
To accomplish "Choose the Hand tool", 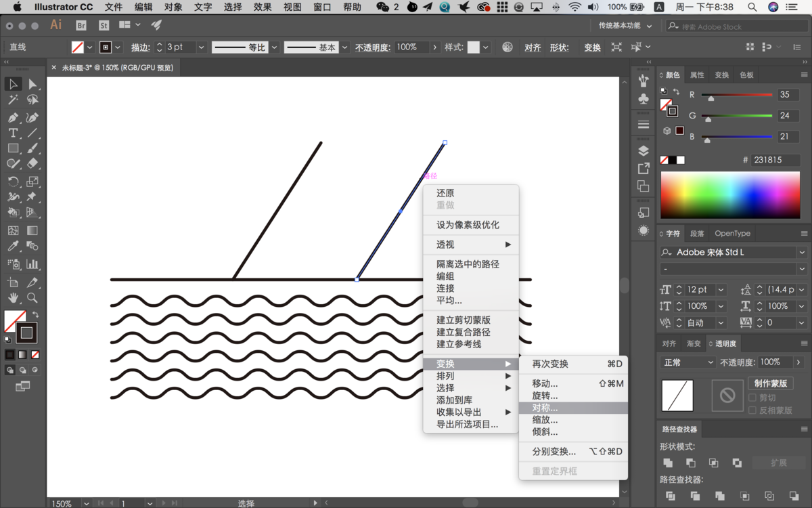I will (13, 298).
